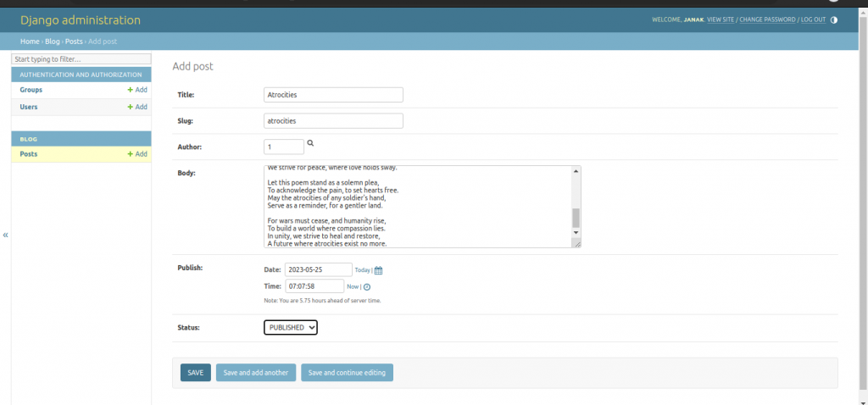Open the calendar date picker icon
Image resolution: width=868 pixels, height=405 pixels.
click(x=379, y=270)
